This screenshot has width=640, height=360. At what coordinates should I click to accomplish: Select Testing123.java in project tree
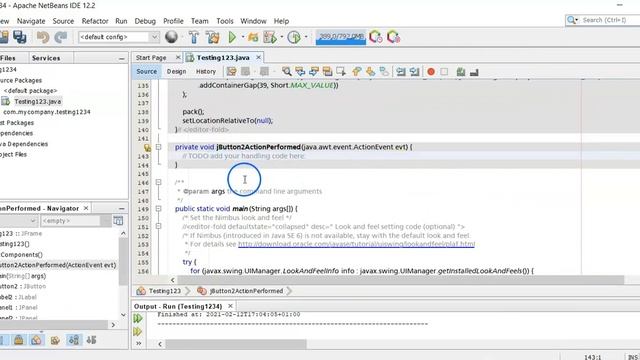click(38, 101)
